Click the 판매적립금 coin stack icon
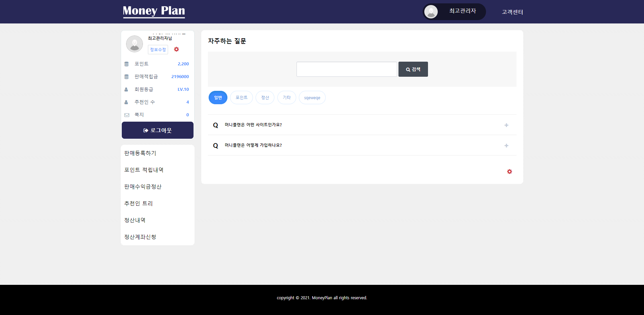This screenshot has height=315, width=644. [126, 77]
